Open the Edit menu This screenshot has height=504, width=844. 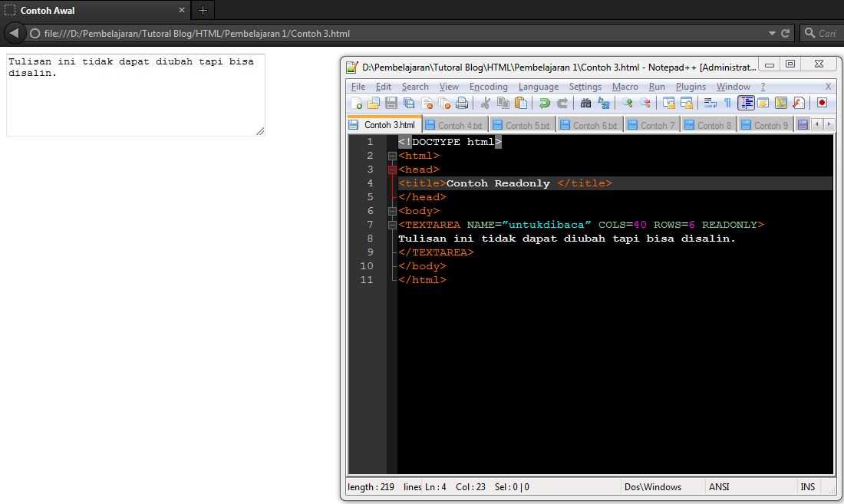point(383,87)
